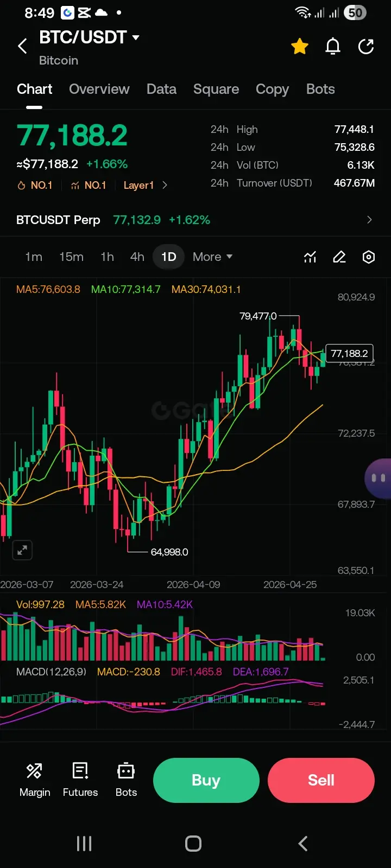Tap the DIF:1,465.8 value
The height and width of the screenshot is (868, 391).
point(197,672)
